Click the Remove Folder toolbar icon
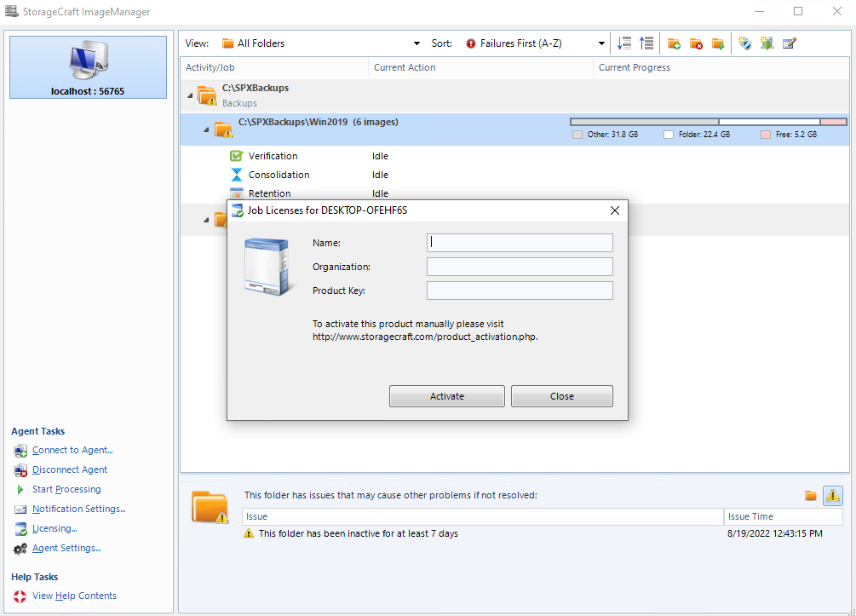 pos(696,43)
